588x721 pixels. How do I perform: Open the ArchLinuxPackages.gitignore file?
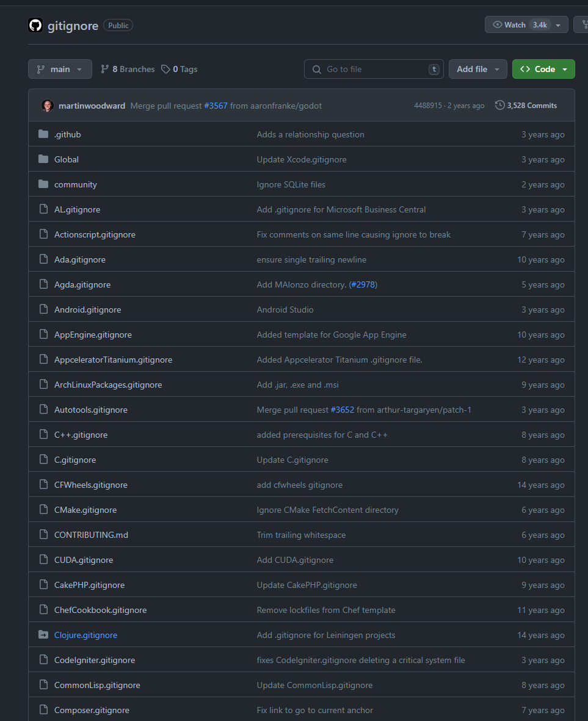coord(108,385)
